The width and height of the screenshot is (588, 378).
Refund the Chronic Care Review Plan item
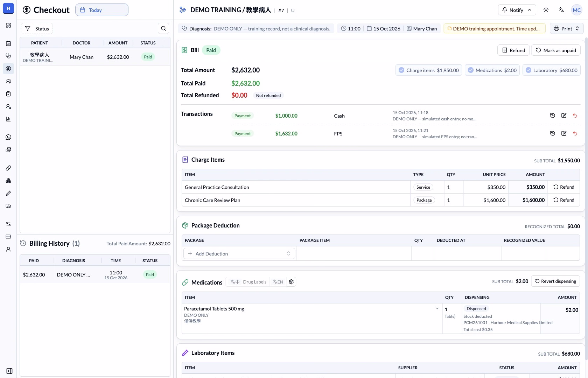click(x=563, y=200)
